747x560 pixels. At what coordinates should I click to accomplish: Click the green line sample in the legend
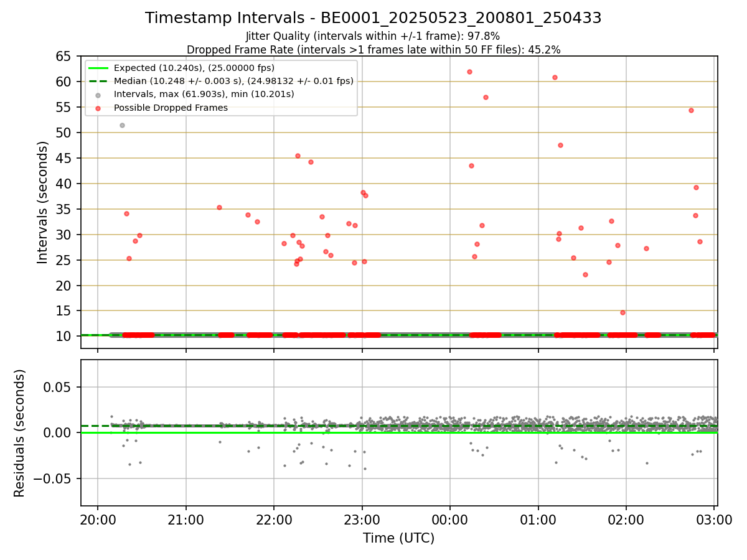(99, 68)
